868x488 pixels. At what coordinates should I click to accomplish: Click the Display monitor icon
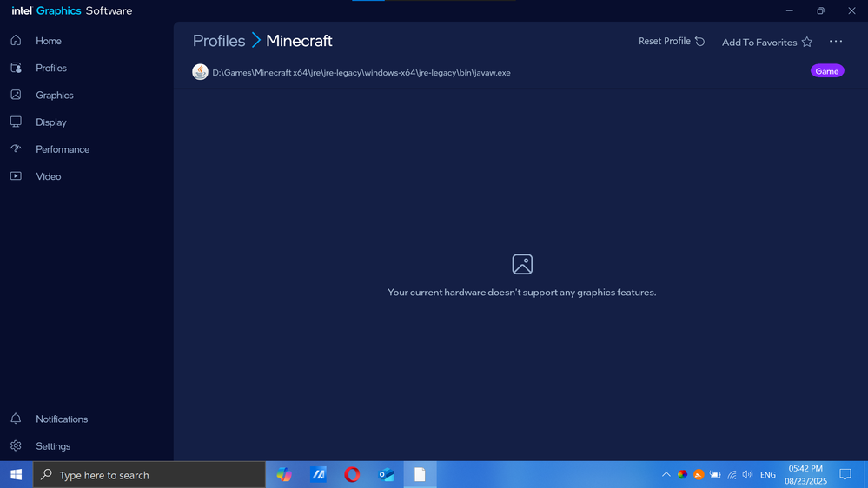[16, 122]
